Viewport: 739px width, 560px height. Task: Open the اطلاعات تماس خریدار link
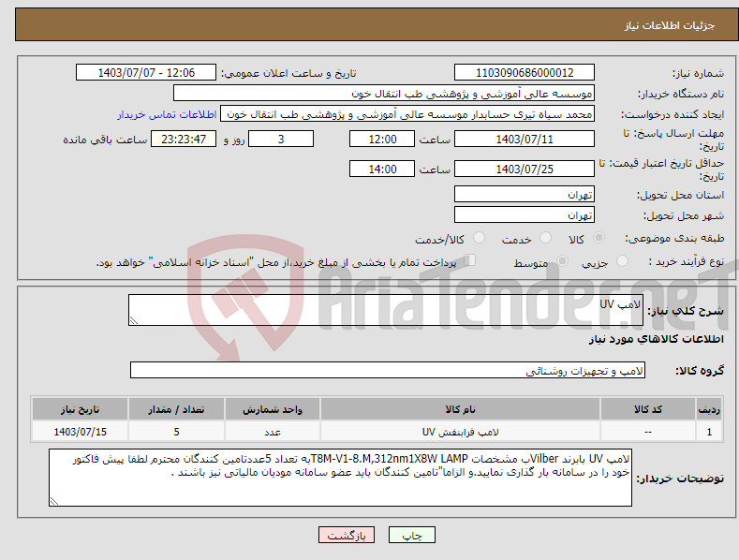167,114
